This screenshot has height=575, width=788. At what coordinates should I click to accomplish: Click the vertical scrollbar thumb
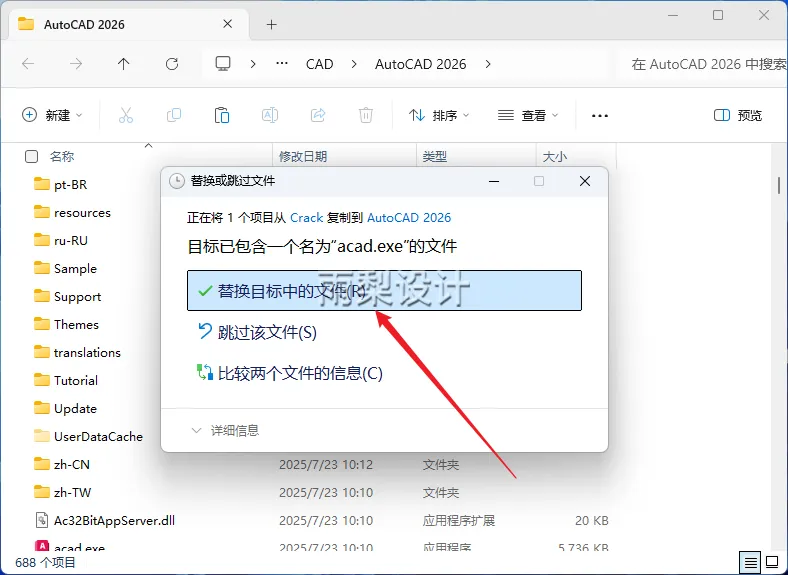[779, 185]
